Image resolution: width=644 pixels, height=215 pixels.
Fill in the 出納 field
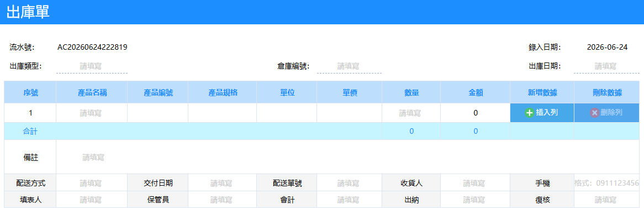[475, 200]
